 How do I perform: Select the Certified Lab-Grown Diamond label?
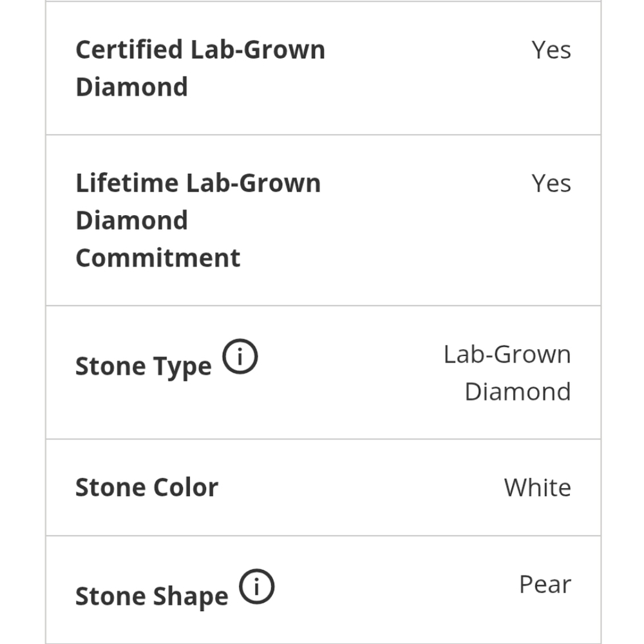[200, 68]
